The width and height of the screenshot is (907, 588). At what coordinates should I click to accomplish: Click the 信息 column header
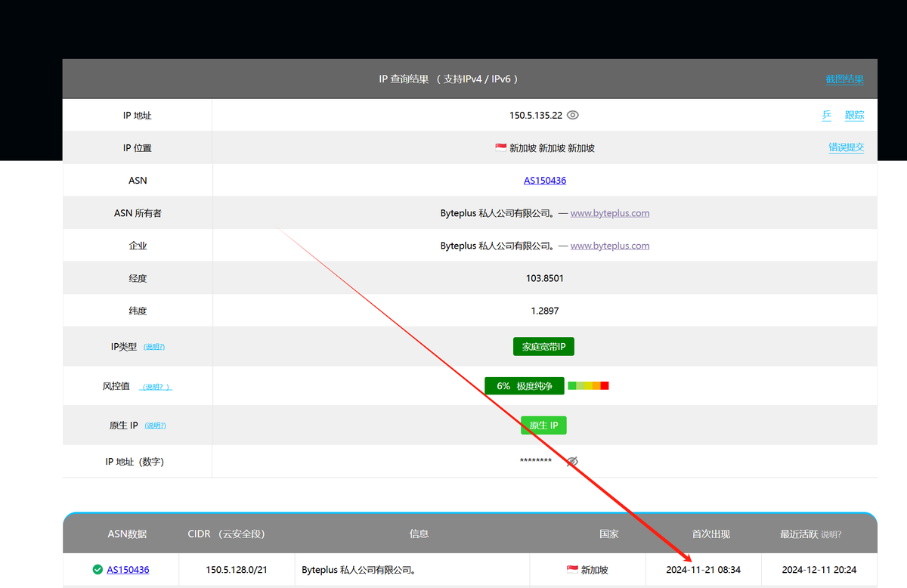click(419, 534)
